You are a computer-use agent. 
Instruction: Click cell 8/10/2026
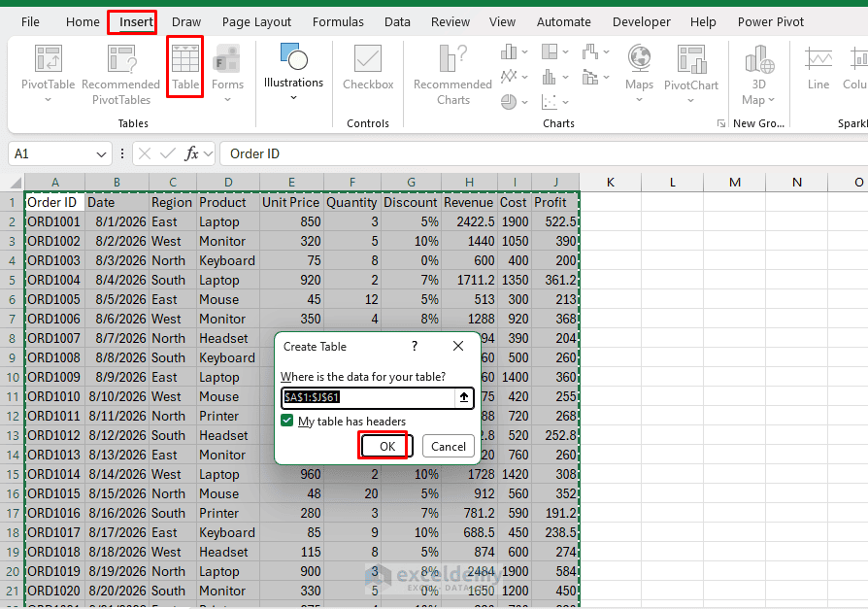[x=117, y=396]
